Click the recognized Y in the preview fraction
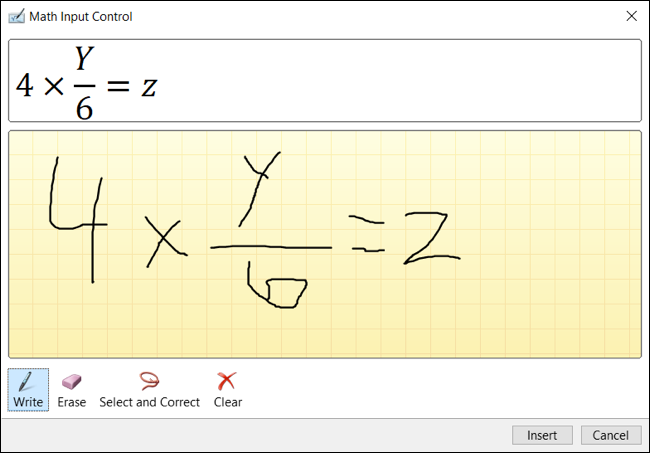Image resolution: width=650 pixels, height=453 pixels. pos(85,58)
